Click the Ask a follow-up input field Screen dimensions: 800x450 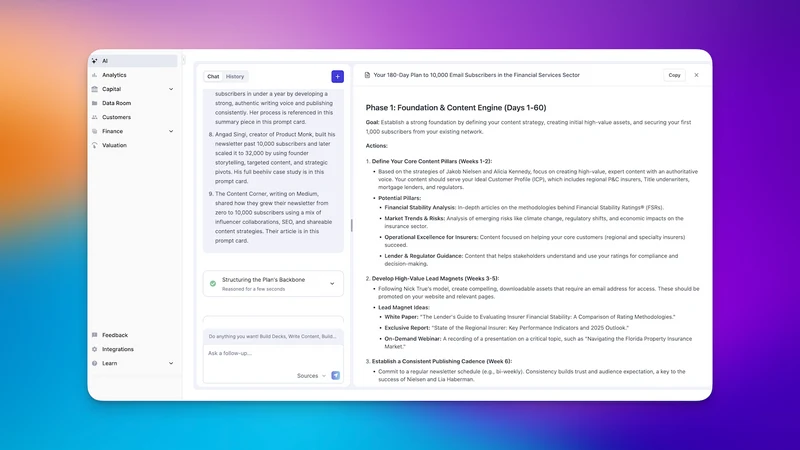[x=273, y=353]
